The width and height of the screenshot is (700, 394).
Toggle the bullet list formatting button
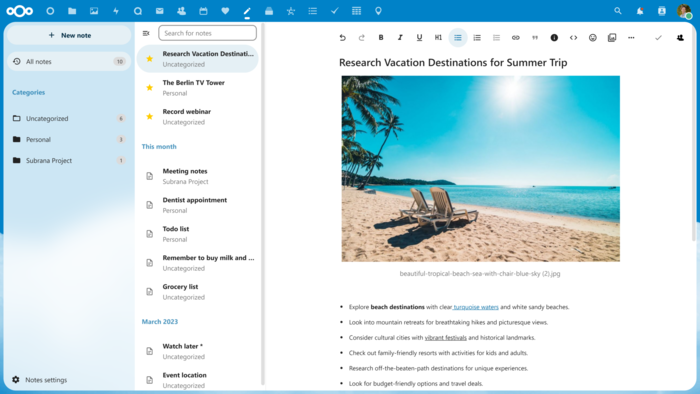[x=458, y=37]
